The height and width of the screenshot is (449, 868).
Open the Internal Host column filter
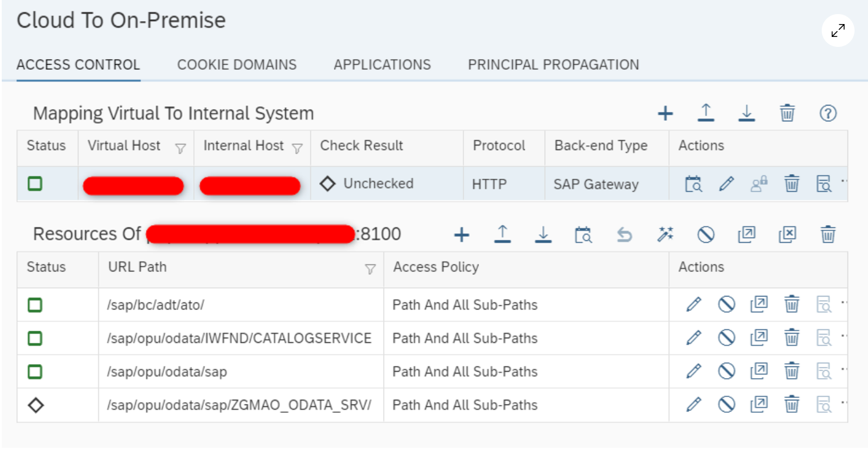(297, 148)
